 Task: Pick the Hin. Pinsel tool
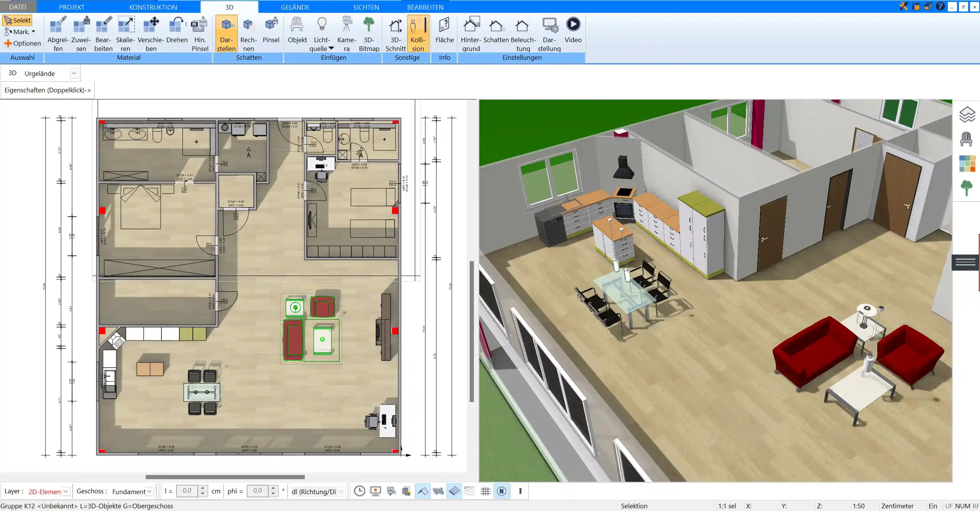coord(200,34)
